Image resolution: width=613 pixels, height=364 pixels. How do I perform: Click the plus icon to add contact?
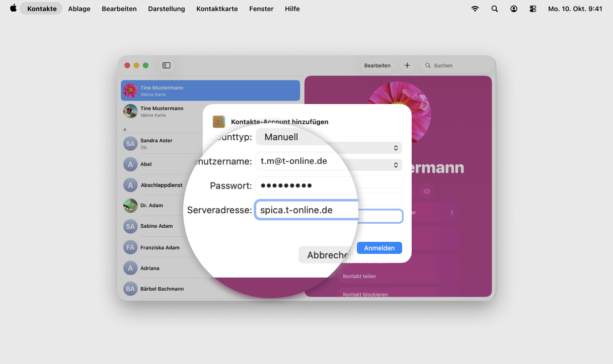pyautogui.click(x=407, y=65)
